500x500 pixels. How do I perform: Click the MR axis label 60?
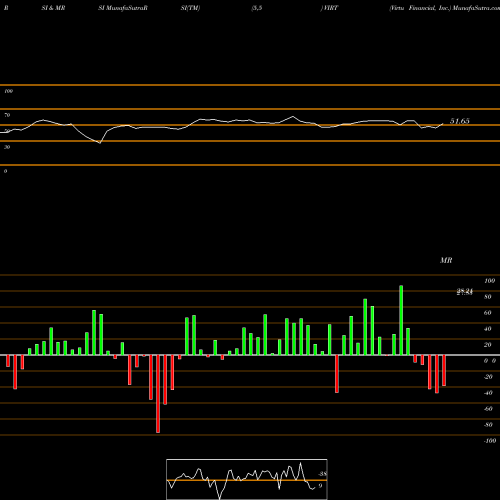pyautogui.click(x=488, y=313)
